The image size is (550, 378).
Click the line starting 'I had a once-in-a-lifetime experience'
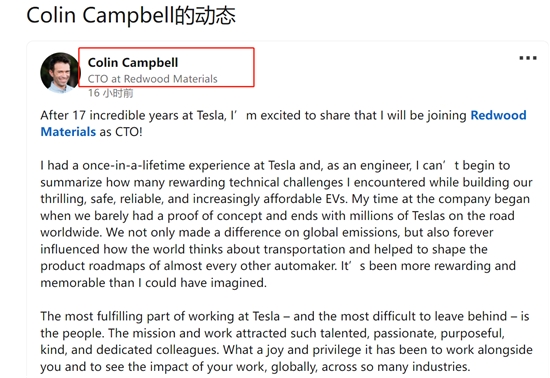(275, 165)
